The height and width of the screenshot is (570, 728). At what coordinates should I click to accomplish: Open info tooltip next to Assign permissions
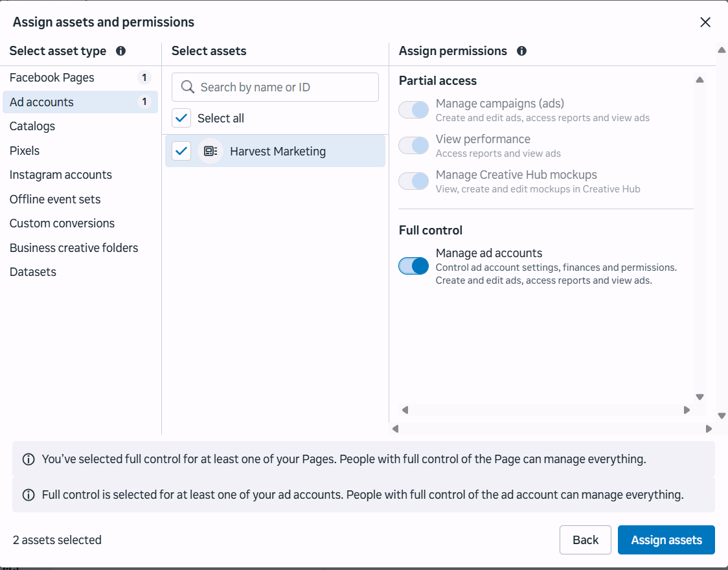pos(521,51)
